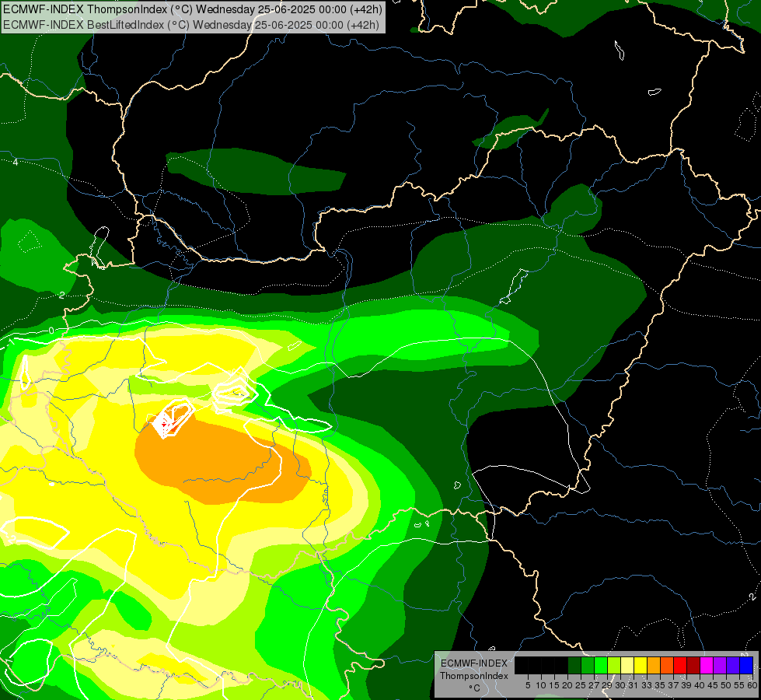
Task: Pick the bright yellow 31-33 legend swatch
Action: click(641, 665)
